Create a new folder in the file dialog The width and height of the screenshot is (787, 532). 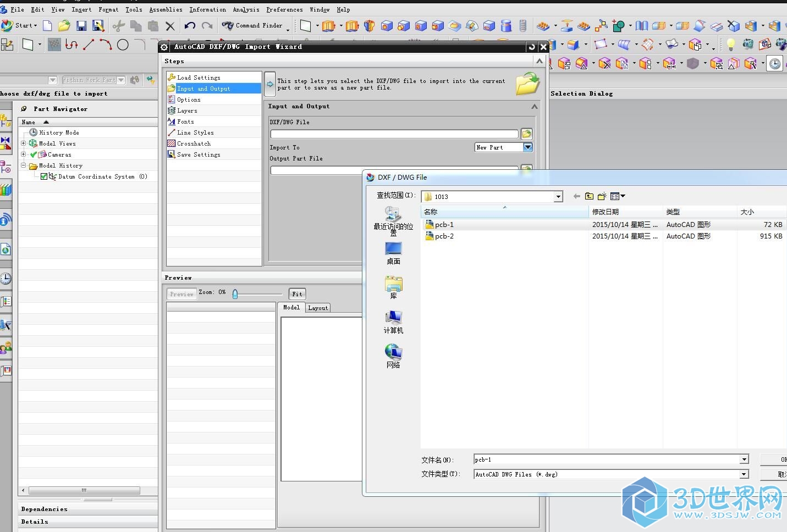coord(602,196)
